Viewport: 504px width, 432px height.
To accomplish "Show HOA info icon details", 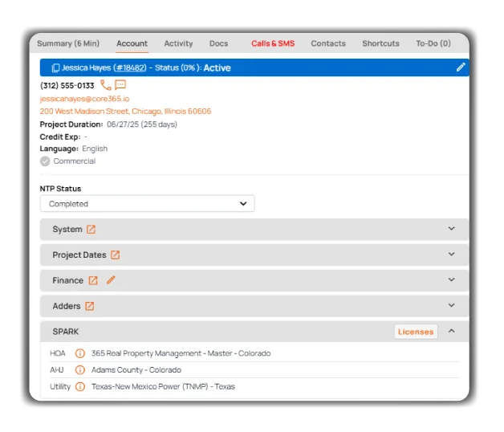I will tap(80, 353).
